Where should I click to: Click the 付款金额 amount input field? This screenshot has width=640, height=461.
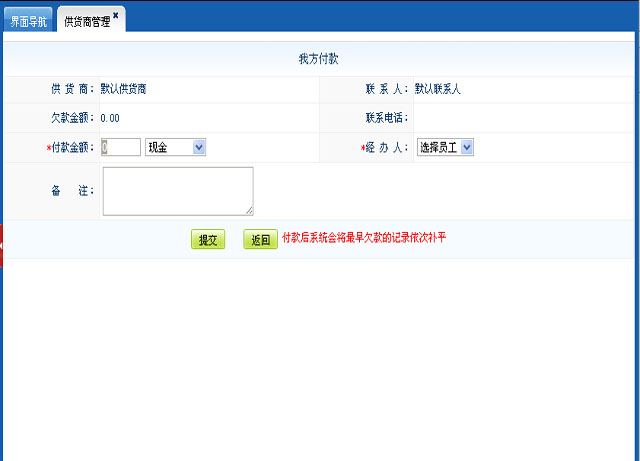(120, 147)
